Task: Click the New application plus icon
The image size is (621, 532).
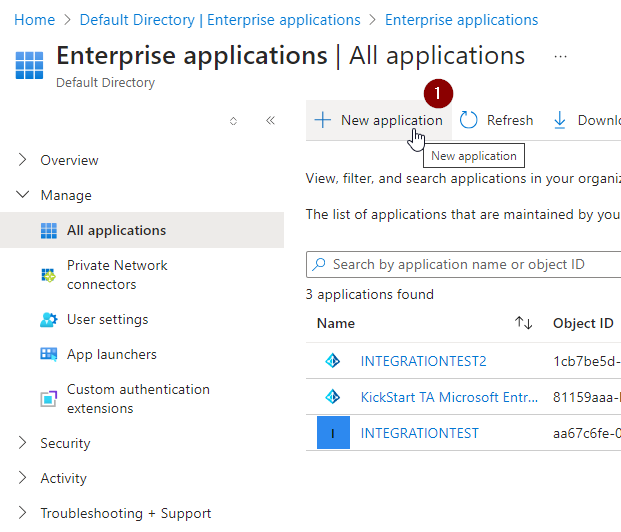Action: coord(322,120)
